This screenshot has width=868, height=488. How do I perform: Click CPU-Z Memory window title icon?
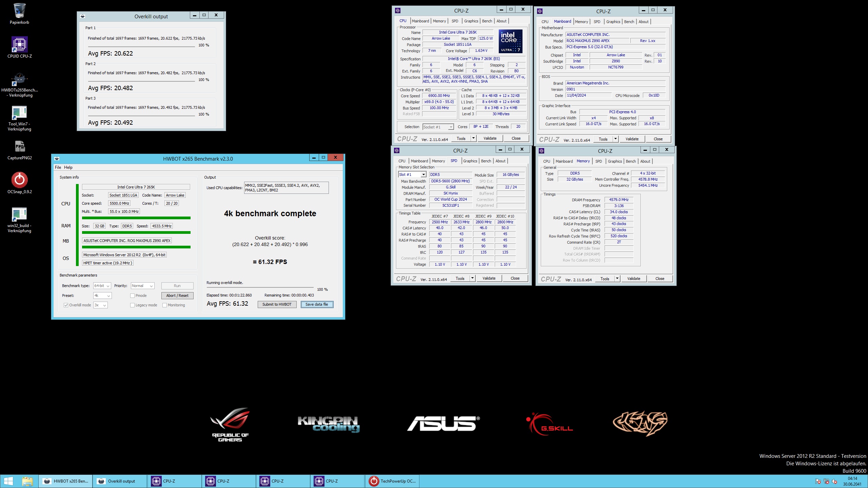(541, 151)
